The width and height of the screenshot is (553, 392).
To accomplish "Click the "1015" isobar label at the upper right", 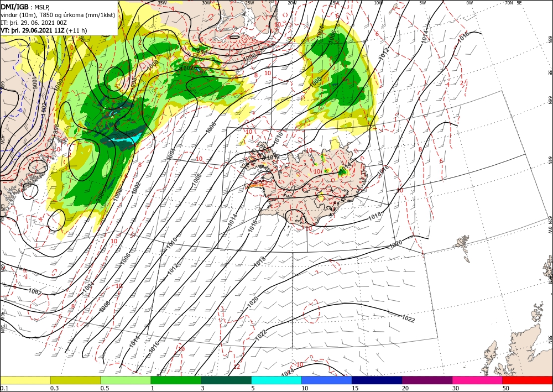I will [x=464, y=36].
